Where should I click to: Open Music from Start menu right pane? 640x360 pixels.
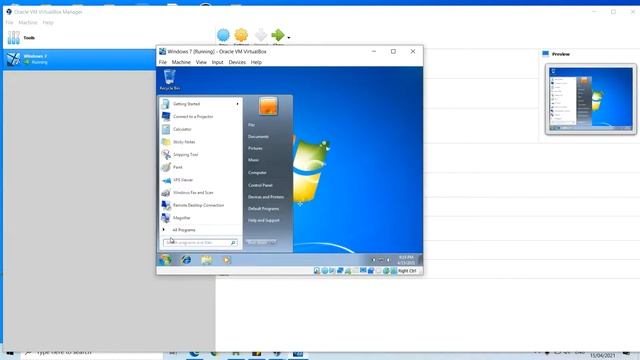(x=253, y=160)
